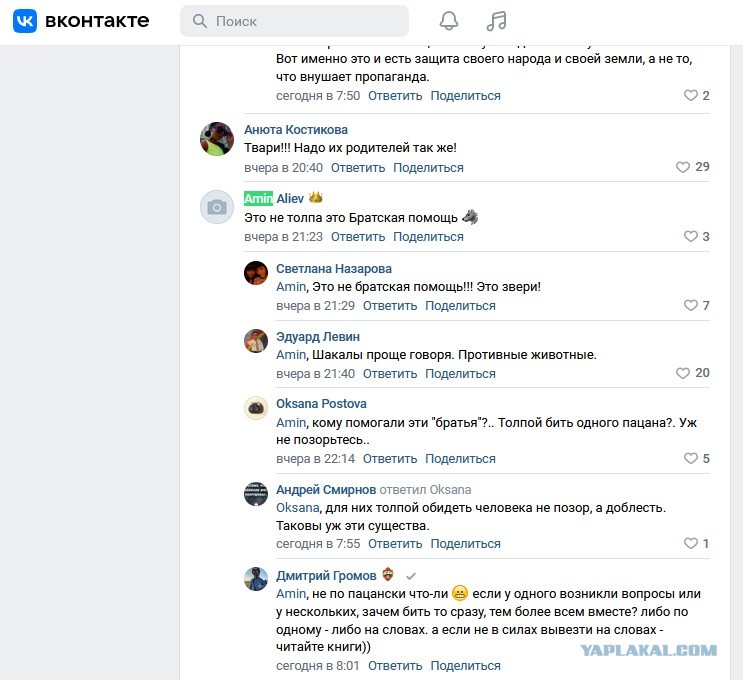Open the music player icon
Viewport: 743px width, 680px height.
[497, 21]
